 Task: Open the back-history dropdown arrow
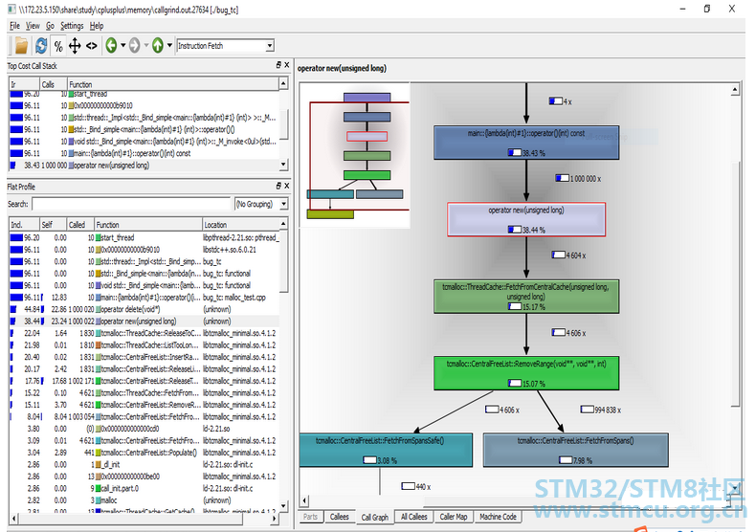pyautogui.click(x=122, y=46)
